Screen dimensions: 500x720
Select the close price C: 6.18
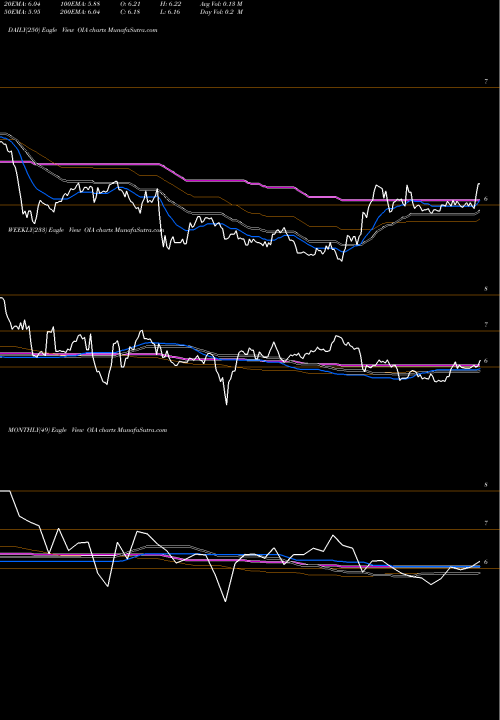click(x=132, y=12)
